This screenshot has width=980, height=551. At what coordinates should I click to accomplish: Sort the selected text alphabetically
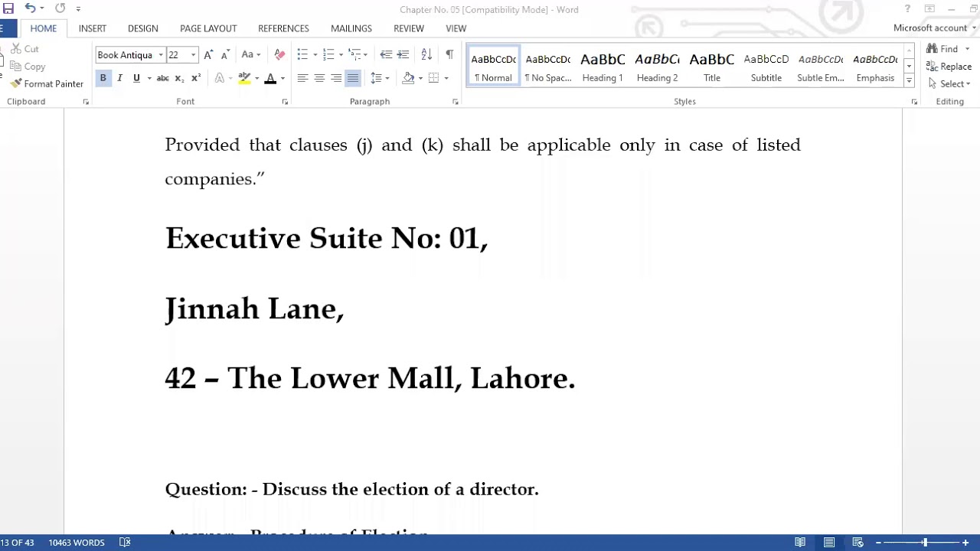click(426, 55)
